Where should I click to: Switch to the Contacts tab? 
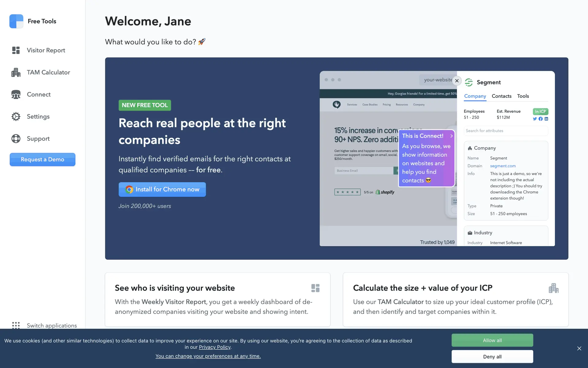501,96
